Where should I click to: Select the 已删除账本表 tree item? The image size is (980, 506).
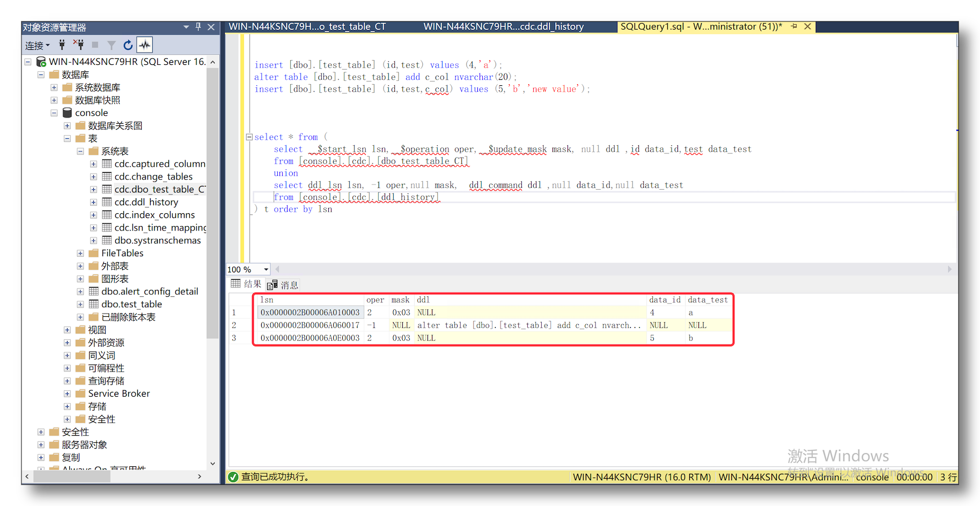(x=128, y=317)
